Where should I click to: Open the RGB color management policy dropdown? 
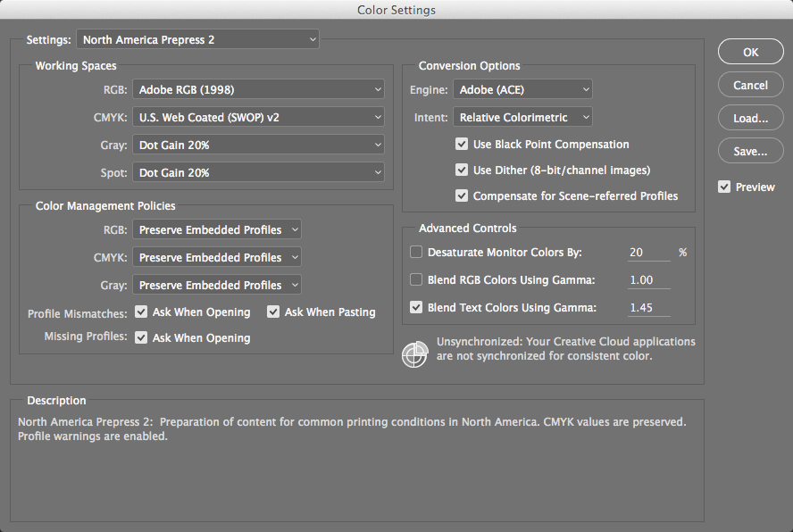[x=217, y=229]
